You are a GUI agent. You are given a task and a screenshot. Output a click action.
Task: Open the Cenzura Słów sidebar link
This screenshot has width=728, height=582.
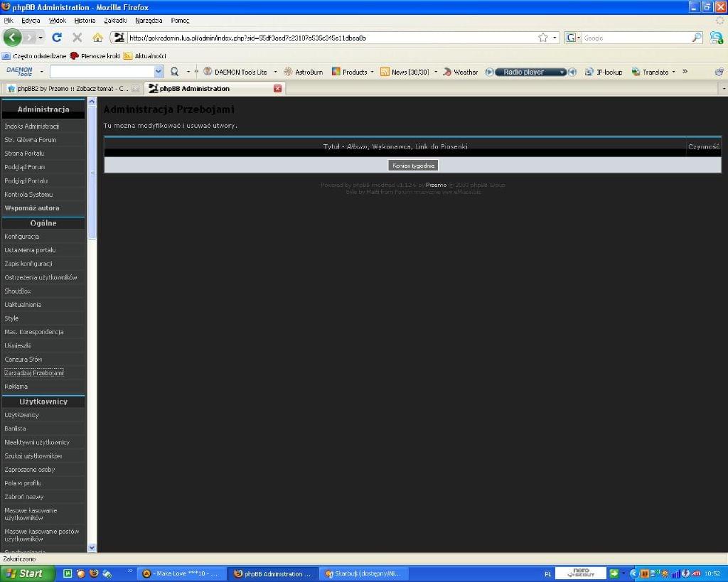[x=23, y=360]
